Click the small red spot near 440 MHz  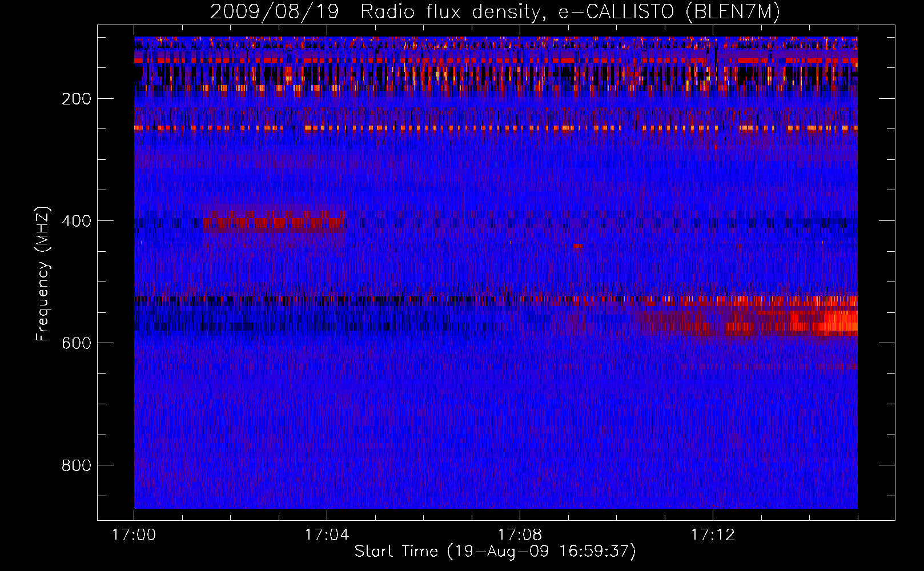[x=578, y=246]
